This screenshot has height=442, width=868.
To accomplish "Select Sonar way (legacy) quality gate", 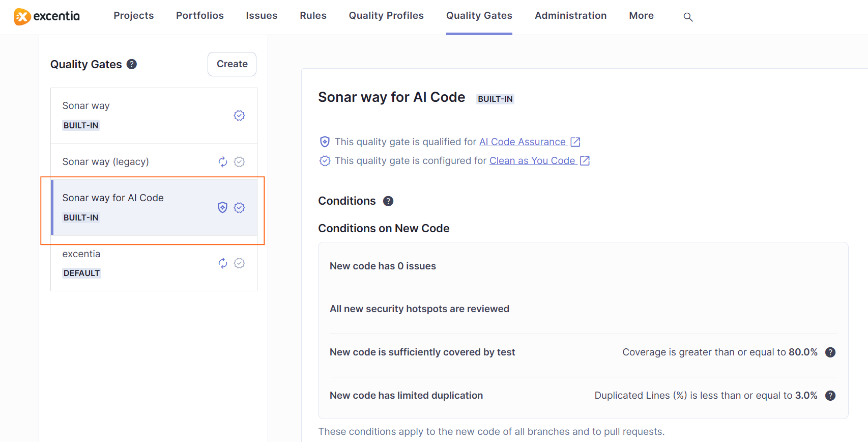I will [x=154, y=161].
